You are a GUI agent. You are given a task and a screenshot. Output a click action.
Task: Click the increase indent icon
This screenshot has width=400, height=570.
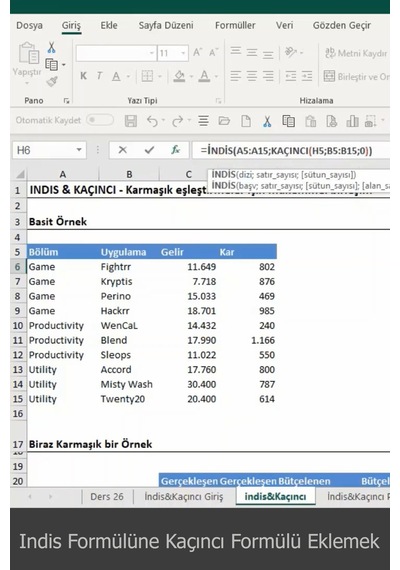click(x=307, y=76)
